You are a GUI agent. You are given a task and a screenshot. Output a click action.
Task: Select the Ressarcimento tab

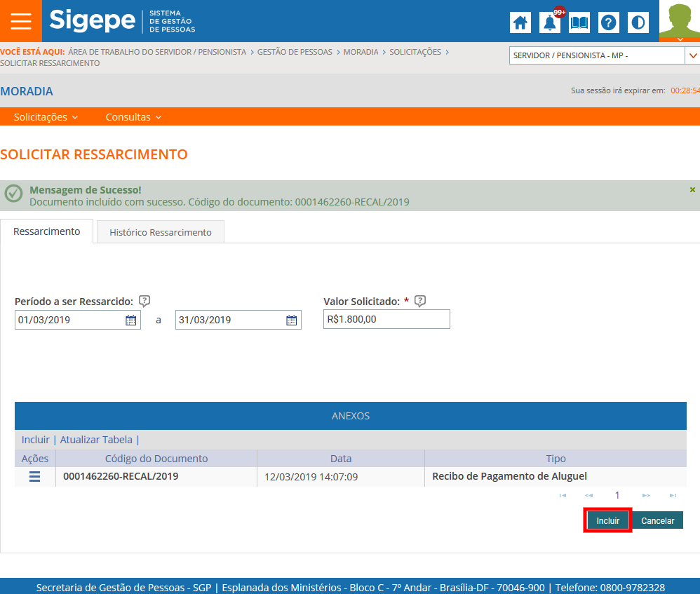(x=47, y=231)
